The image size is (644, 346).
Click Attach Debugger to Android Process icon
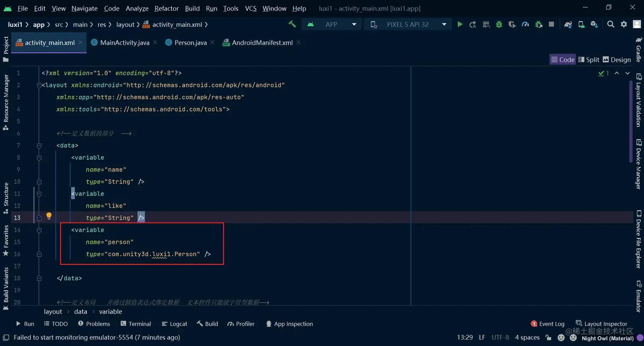click(538, 24)
